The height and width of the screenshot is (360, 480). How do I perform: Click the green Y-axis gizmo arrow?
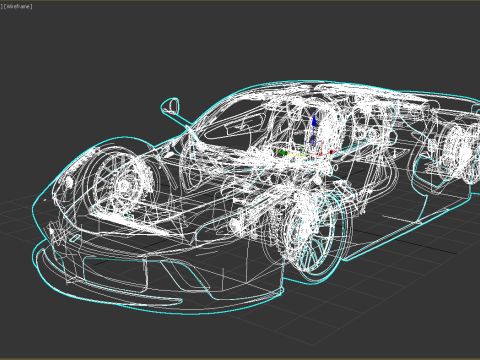(282, 153)
